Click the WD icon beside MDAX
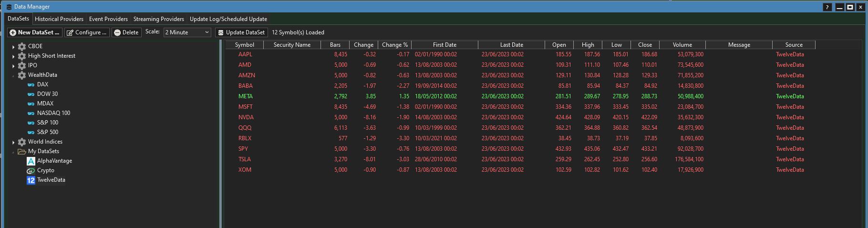Screen dimensions: 868x228 pos(31,104)
